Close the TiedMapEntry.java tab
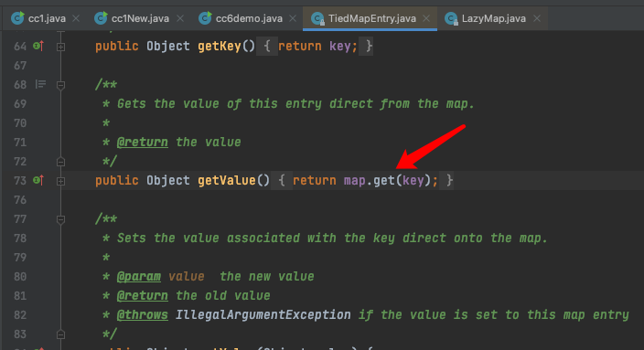The image size is (644, 350). (x=426, y=18)
